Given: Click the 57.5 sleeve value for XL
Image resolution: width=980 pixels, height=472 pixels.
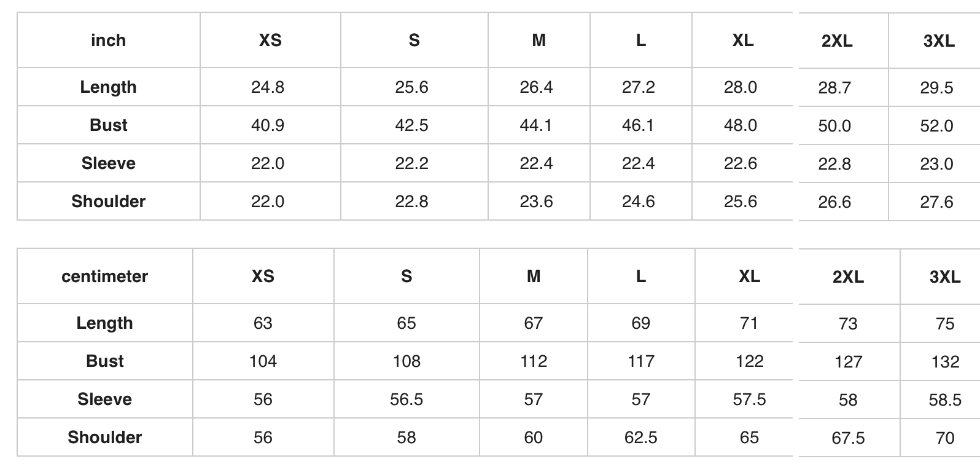Looking at the screenshot, I should click(x=749, y=399).
